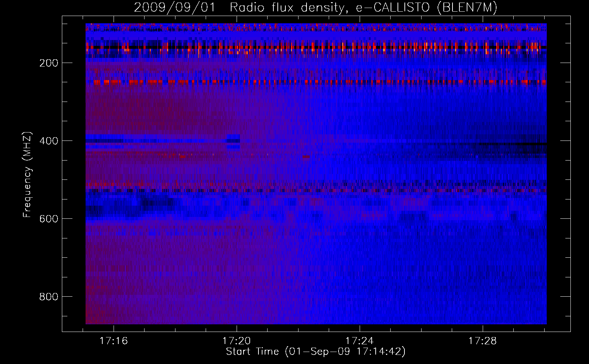
Task: Click the 800 frequency tick label
Action: 49,297
